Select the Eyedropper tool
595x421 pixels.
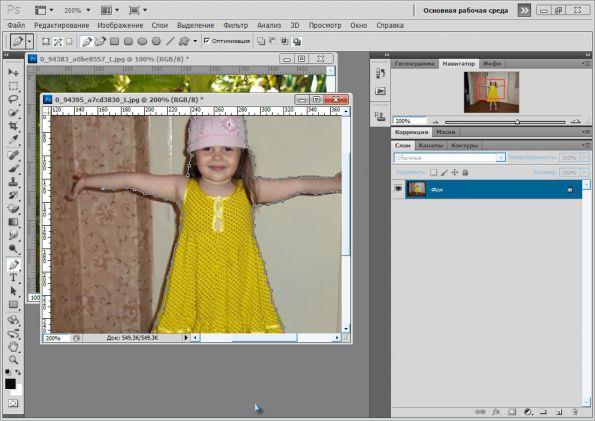(13, 139)
